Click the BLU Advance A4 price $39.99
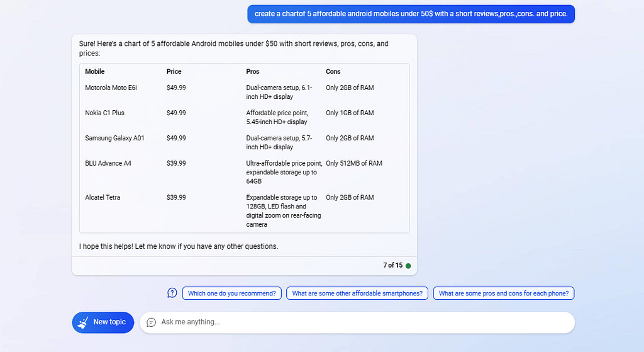 point(176,163)
